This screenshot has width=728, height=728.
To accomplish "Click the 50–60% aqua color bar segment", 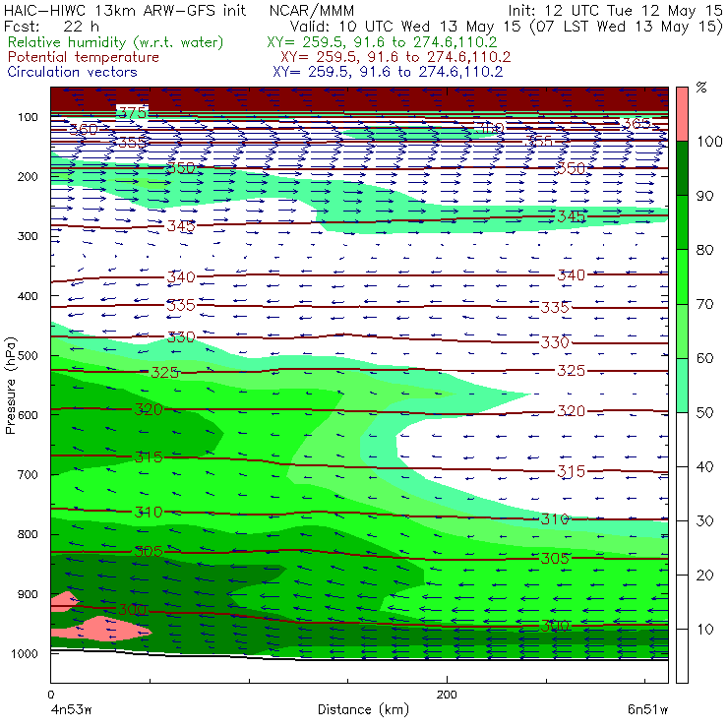I will (x=682, y=386).
